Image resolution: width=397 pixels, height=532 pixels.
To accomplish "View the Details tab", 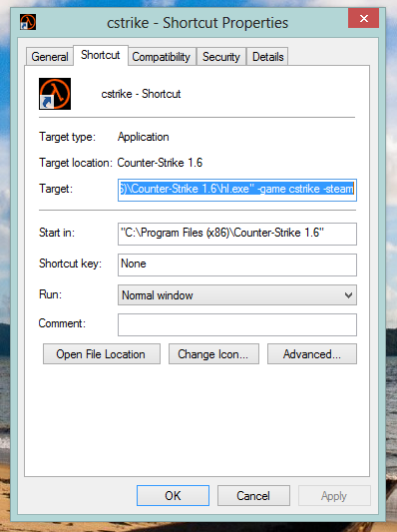I will (x=268, y=57).
